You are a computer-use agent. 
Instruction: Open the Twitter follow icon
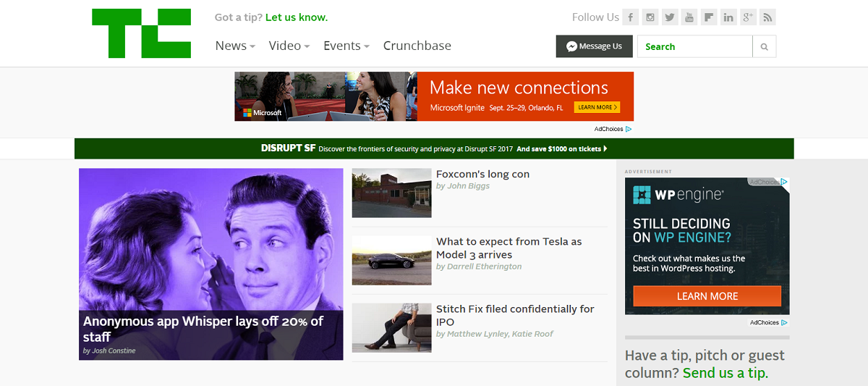click(x=671, y=17)
